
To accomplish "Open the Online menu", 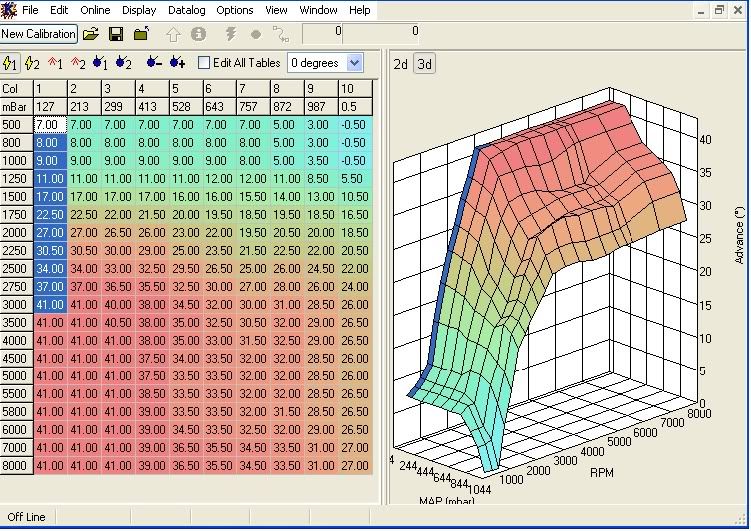I will pos(95,10).
